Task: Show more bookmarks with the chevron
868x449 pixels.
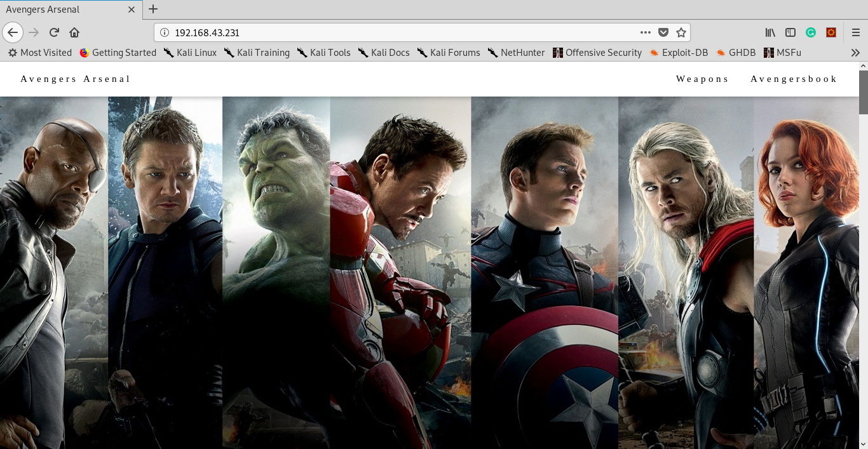Action: coord(855,53)
